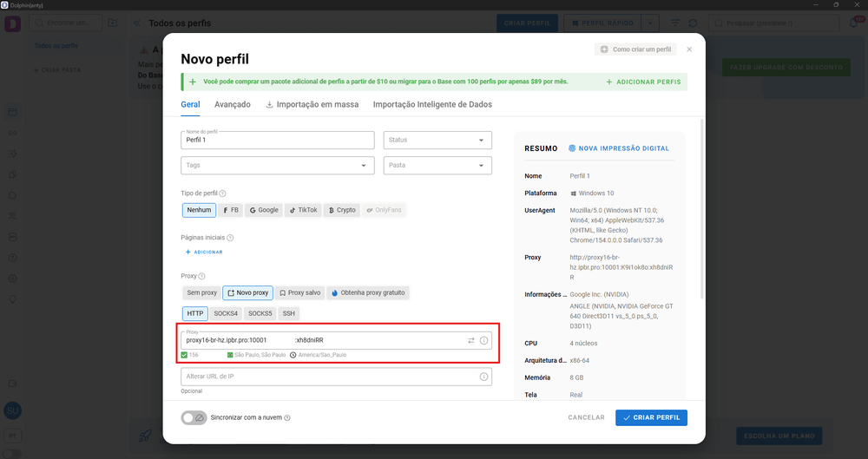Screen dimensions: 868x459
Task: Open the settings gear in the sidebar
Action: [x=13, y=279]
